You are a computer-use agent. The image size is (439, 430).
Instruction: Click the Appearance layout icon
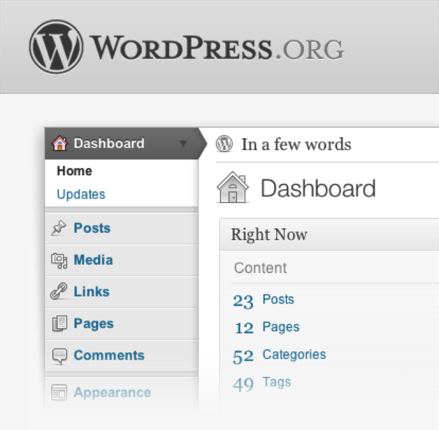point(59,392)
